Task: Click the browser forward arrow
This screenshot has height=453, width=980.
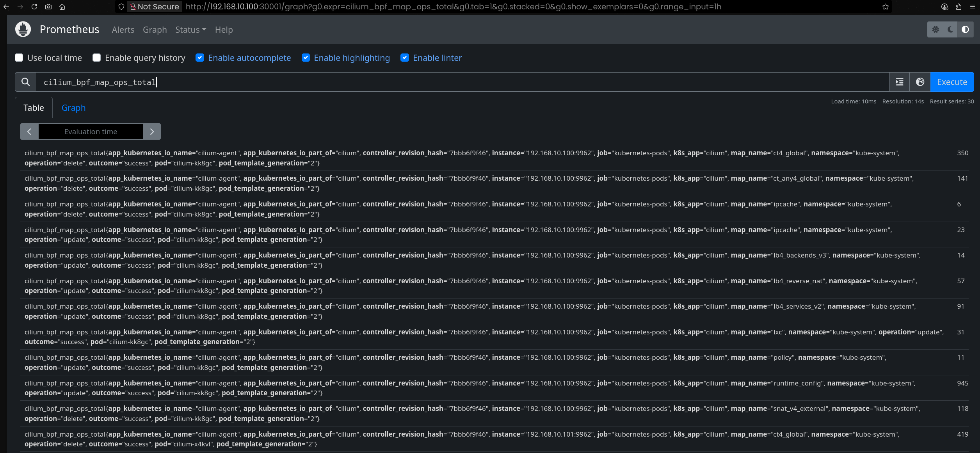Action: click(20, 7)
